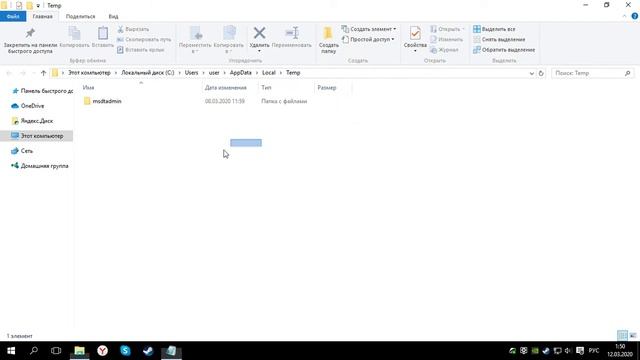Select the msdtadmin folder
This screenshot has width=640, height=360.
click(x=102, y=101)
